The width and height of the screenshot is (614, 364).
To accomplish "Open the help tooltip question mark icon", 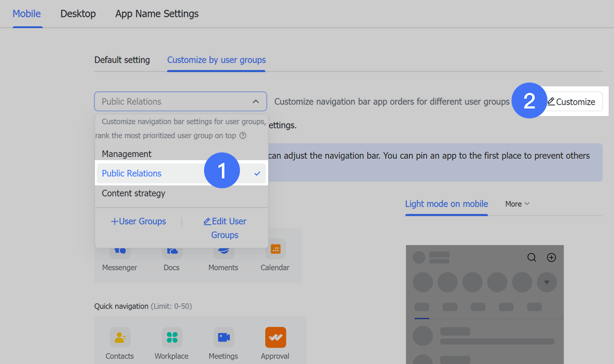I will coord(242,135).
